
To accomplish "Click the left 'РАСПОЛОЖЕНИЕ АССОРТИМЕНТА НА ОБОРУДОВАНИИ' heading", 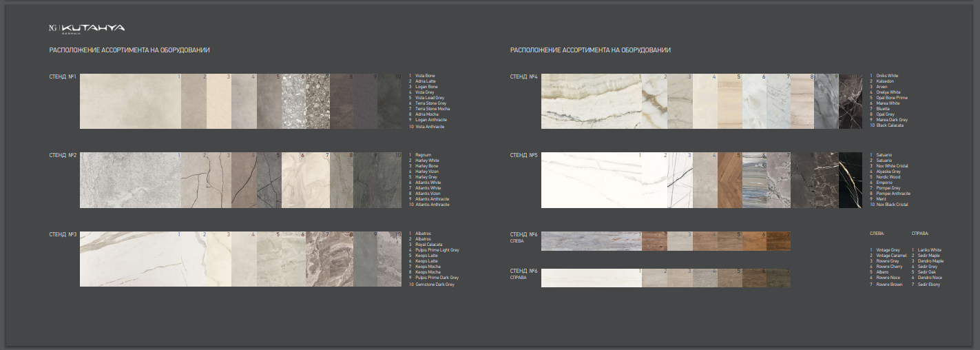I will 129,50.
